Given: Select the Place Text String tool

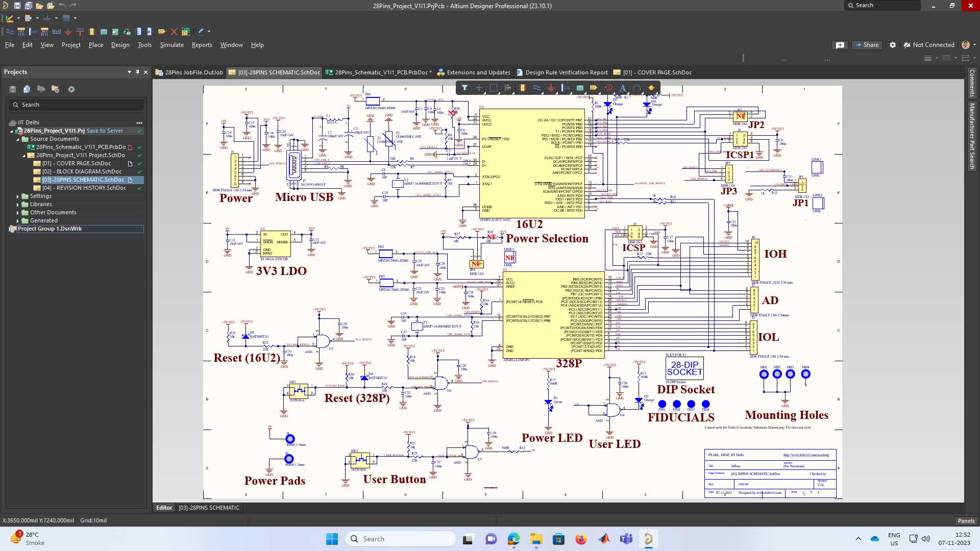Looking at the screenshot, I should coord(623,88).
